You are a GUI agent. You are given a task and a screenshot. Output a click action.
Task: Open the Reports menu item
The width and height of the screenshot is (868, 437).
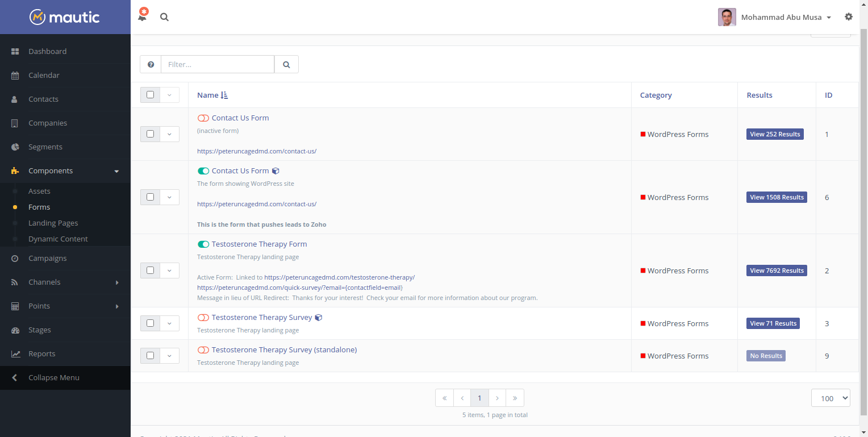tap(65, 353)
